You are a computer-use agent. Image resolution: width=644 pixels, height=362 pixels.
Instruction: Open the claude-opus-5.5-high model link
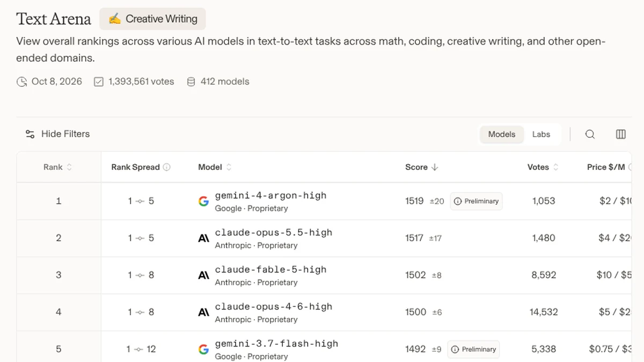click(274, 232)
